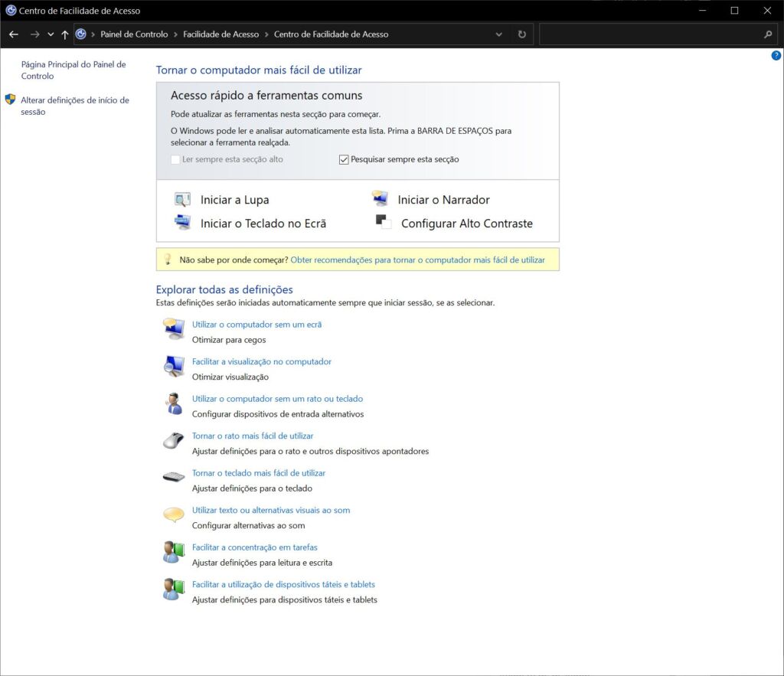
Task: Click the window title bar app icon
Action: pyautogui.click(x=11, y=10)
